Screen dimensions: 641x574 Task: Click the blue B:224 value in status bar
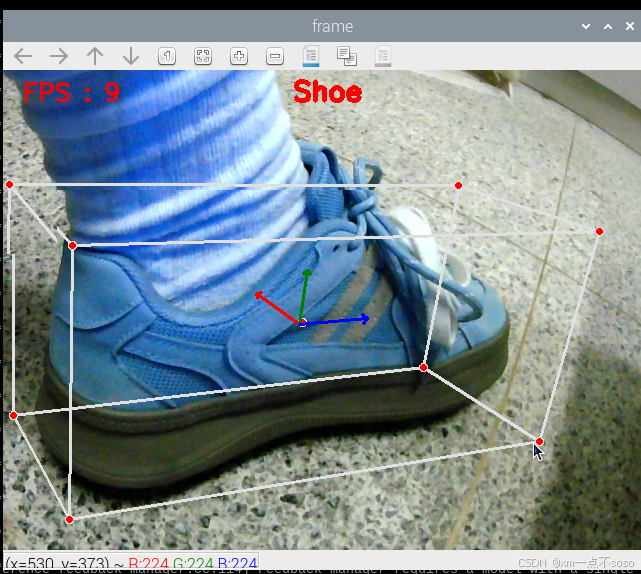[x=237, y=563]
